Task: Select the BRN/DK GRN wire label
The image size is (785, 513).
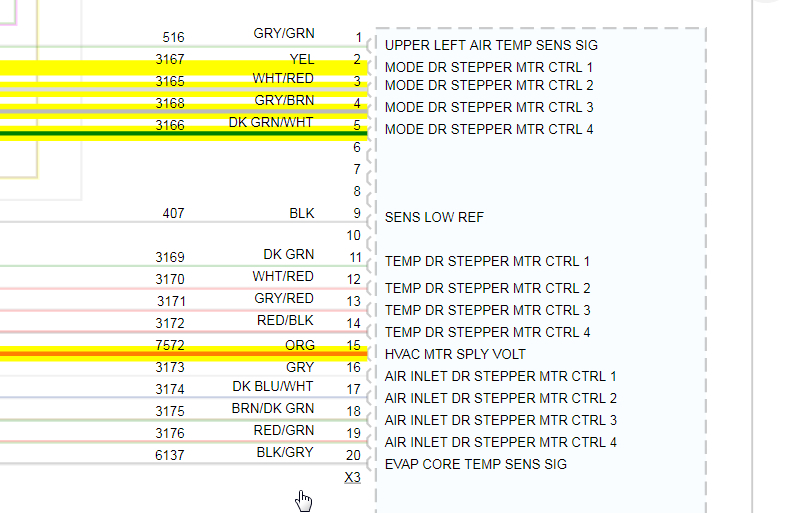Action: tap(273, 409)
